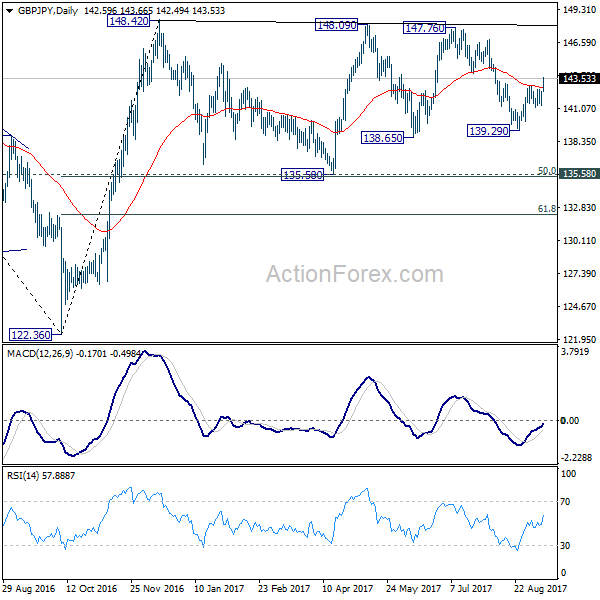Select the 147.760 price label

click(x=425, y=28)
